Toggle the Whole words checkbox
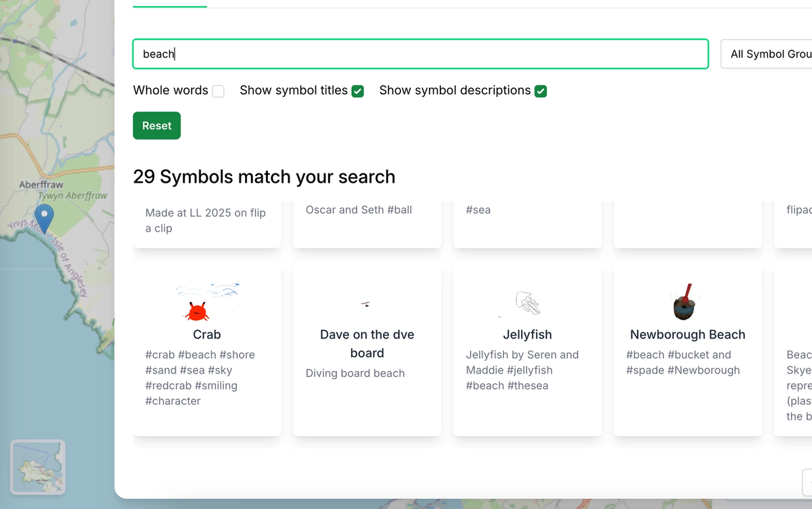Viewport: 812px width, 509px height. [x=218, y=91]
